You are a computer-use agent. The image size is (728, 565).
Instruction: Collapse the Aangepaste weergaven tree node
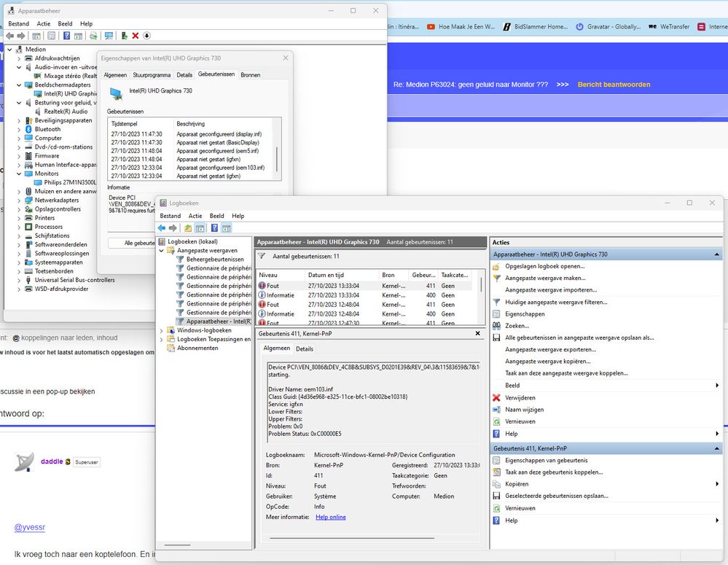pos(162,250)
